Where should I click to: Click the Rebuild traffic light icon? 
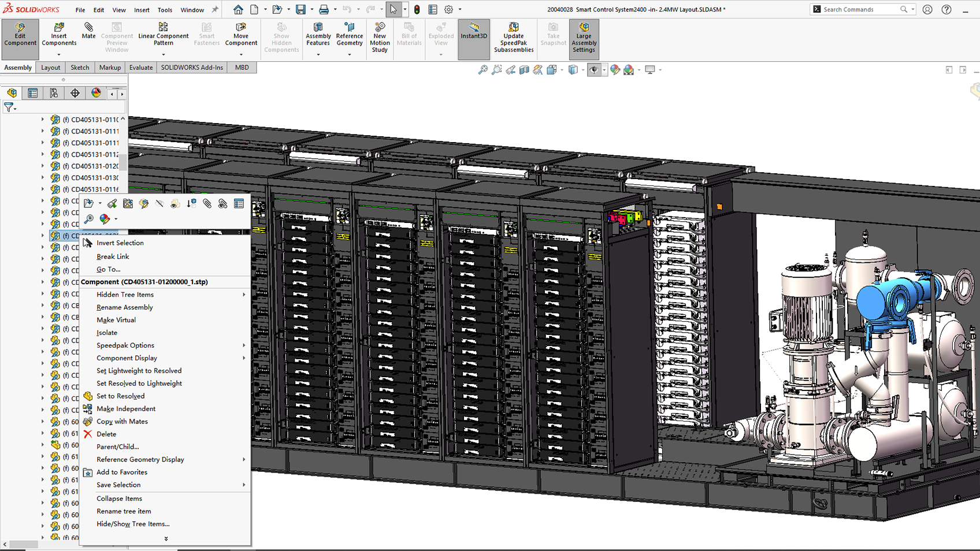click(417, 9)
